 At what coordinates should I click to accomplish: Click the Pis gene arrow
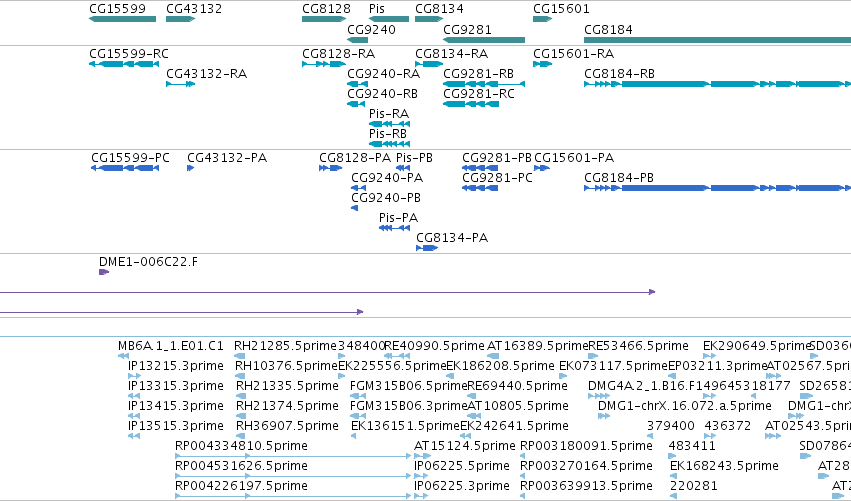pyautogui.click(x=389, y=19)
